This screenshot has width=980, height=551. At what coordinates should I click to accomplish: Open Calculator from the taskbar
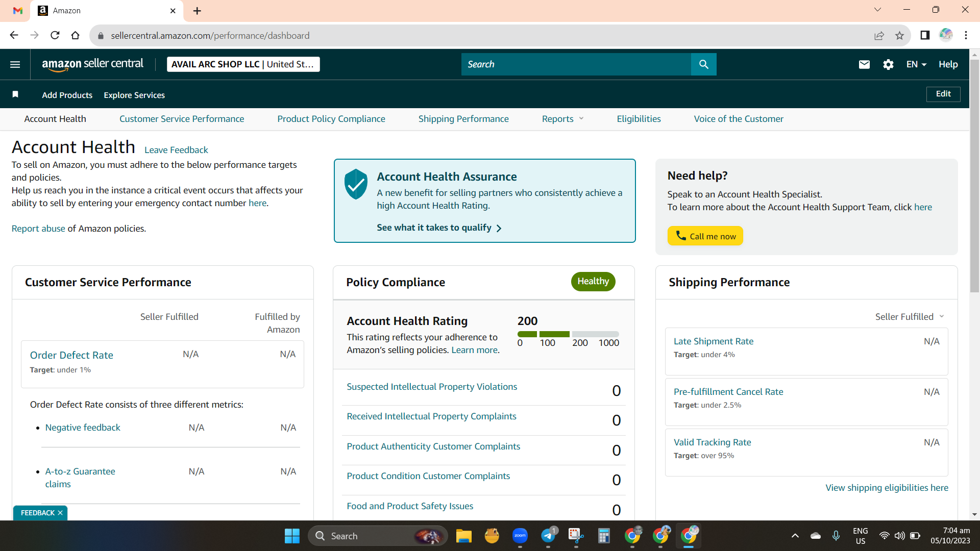tap(604, 536)
